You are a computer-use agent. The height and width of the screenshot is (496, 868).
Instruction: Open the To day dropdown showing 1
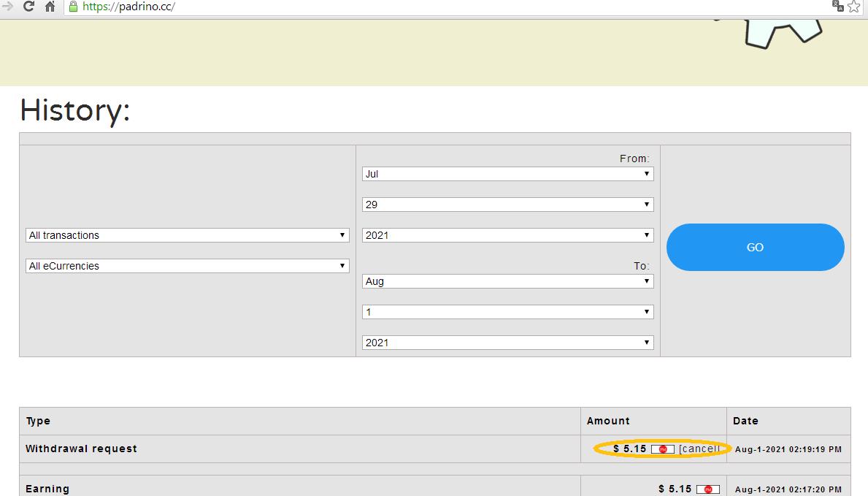[x=507, y=312]
